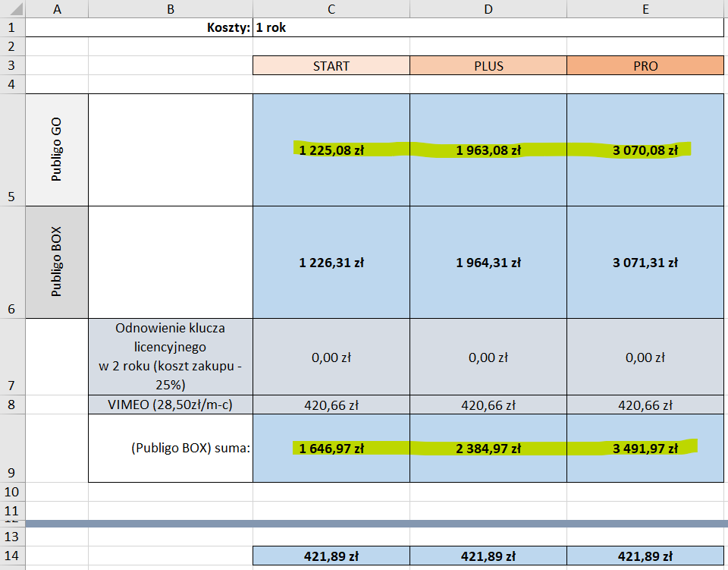Click the 'Koszty:' label cell

171,28
